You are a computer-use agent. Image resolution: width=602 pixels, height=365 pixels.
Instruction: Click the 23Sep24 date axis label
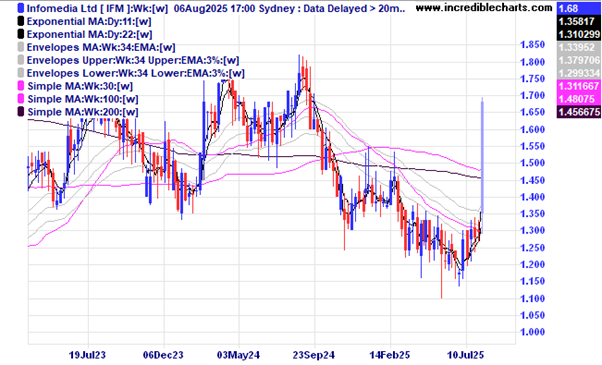314,355
